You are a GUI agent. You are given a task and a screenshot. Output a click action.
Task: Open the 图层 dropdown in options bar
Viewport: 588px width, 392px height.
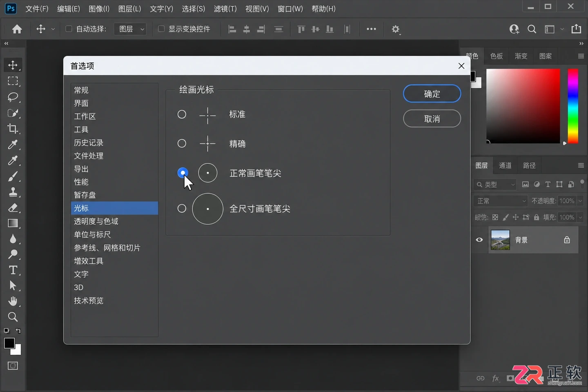pos(130,29)
